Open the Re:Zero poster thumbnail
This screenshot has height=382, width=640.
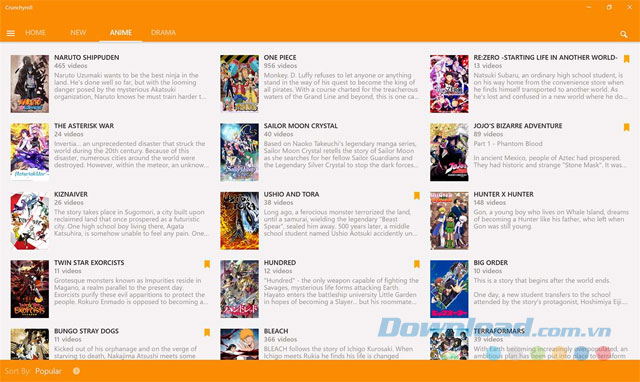click(449, 84)
